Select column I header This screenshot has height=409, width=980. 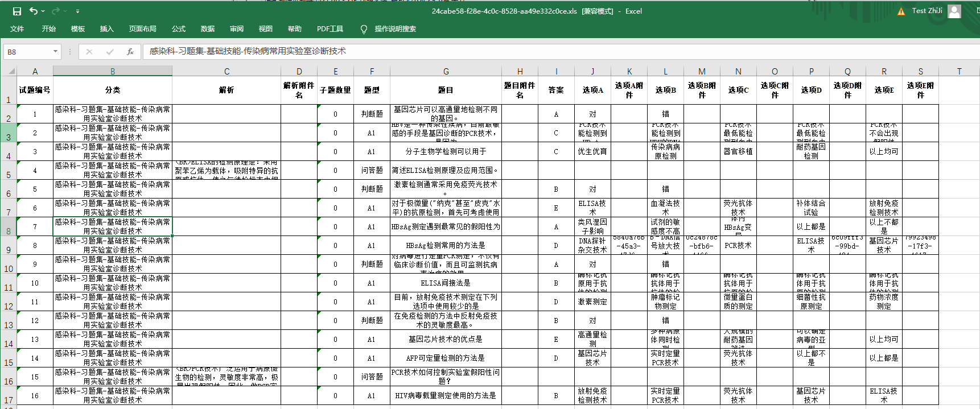pos(556,71)
